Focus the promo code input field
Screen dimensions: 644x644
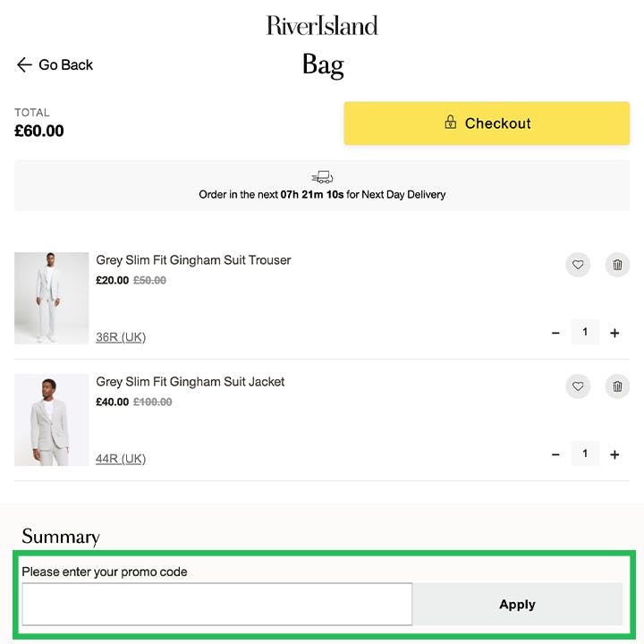216,604
